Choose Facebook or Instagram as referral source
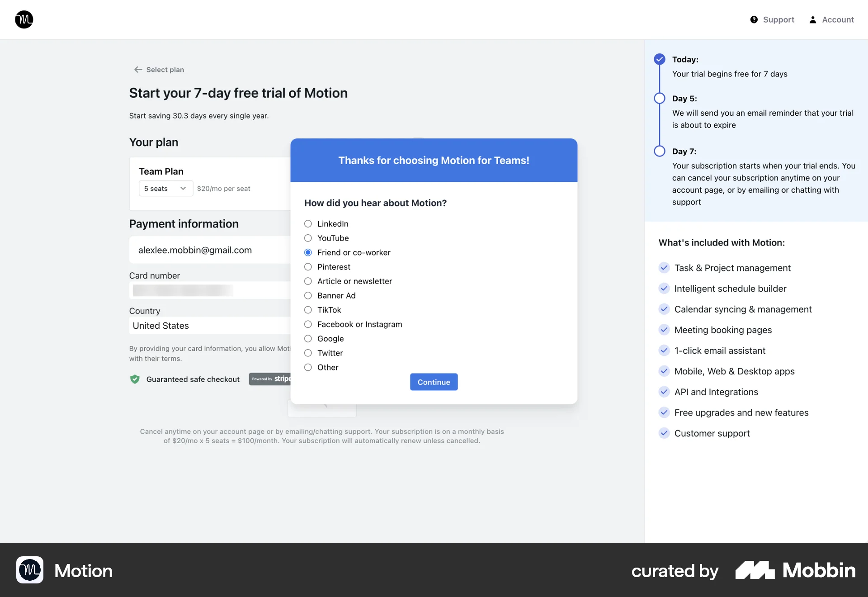868x597 pixels. click(308, 324)
